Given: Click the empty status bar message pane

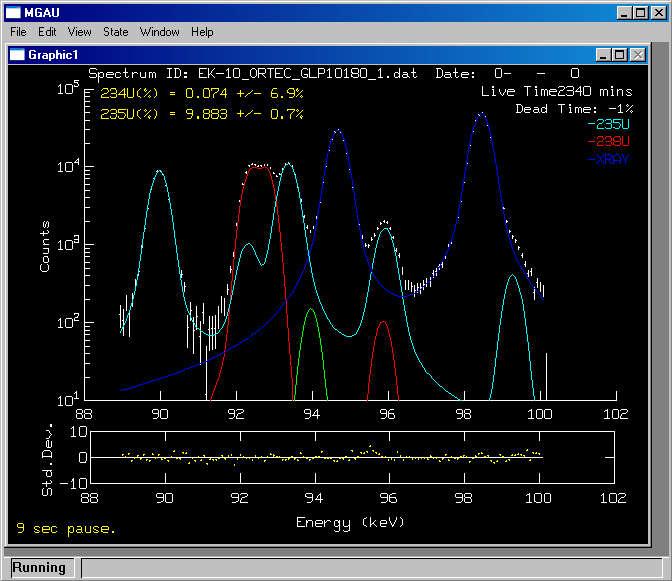Looking at the screenshot, I should click(x=372, y=568).
